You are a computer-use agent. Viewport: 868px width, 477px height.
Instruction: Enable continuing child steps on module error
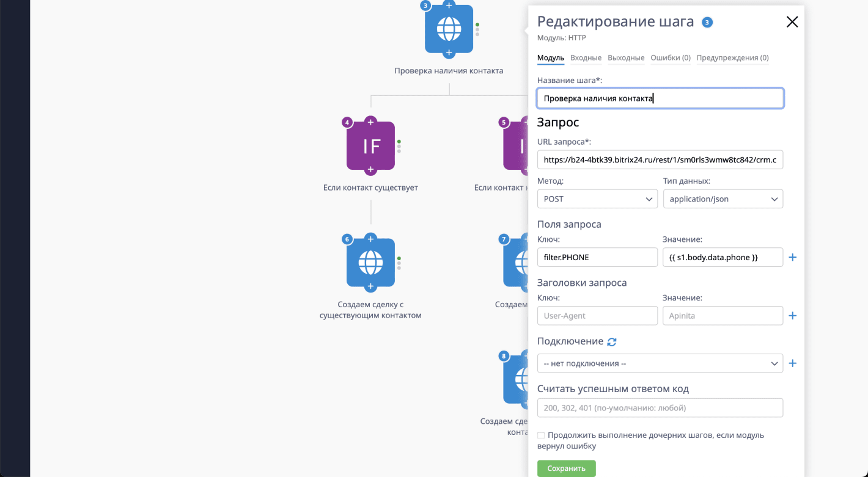coord(541,435)
